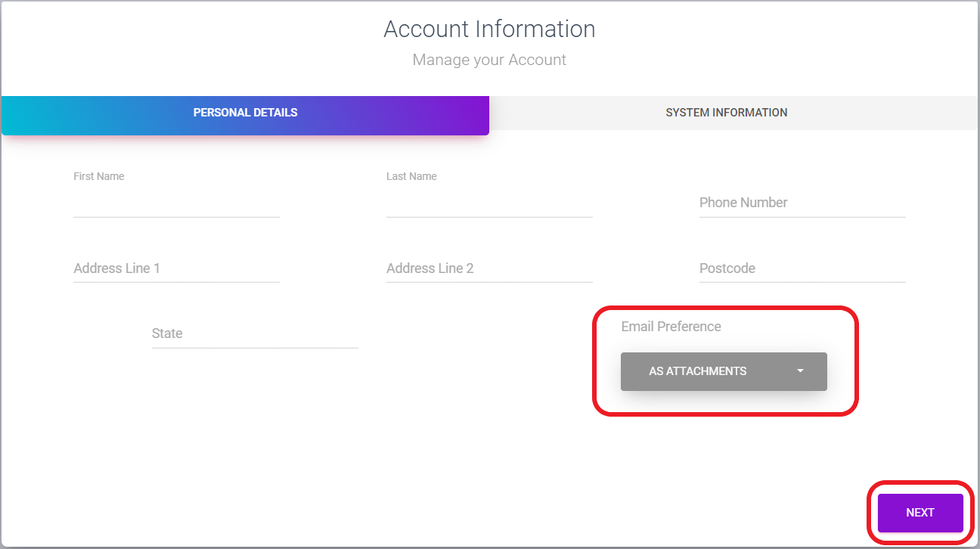The height and width of the screenshot is (549, 980).
Task: Click the caret arrow on Email Preference dropdown
Action: 800,371
